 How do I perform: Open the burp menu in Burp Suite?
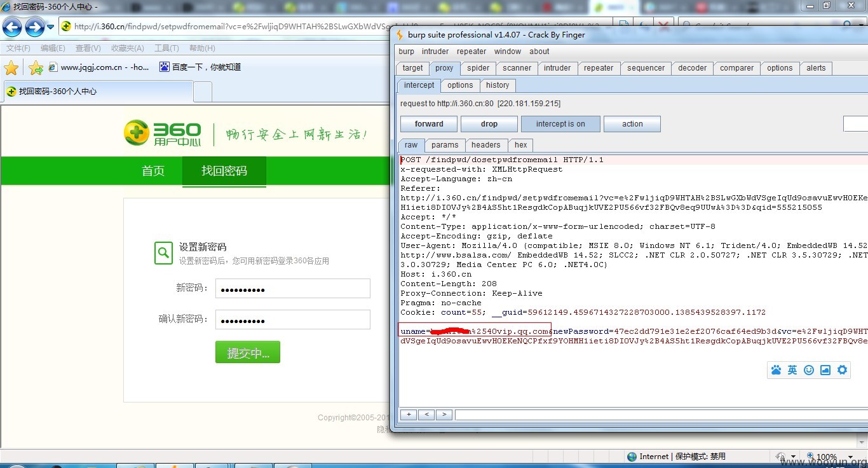click(407, 52)
